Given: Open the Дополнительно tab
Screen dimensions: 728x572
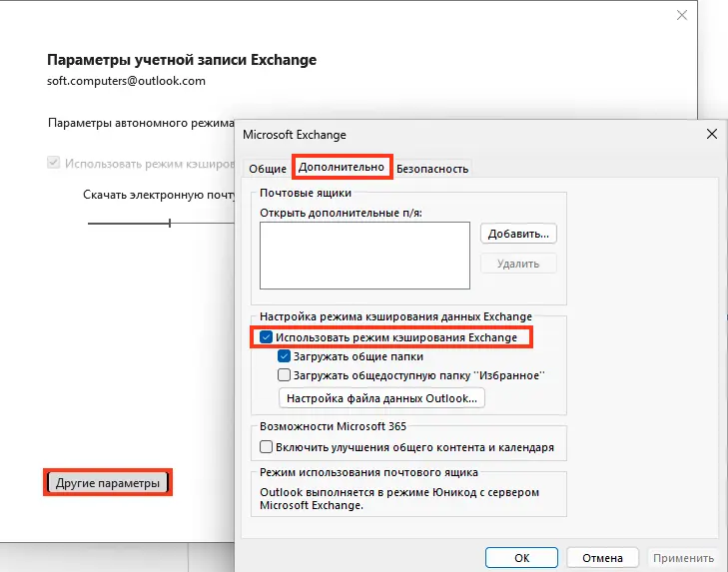Looking at the screenshot, I should [x=342, y=167].
